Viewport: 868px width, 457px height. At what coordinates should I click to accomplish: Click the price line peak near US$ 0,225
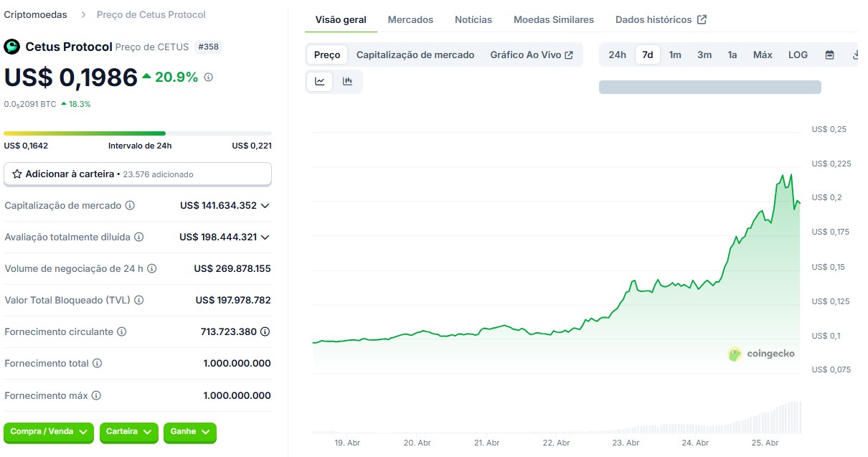coord(791,174)
